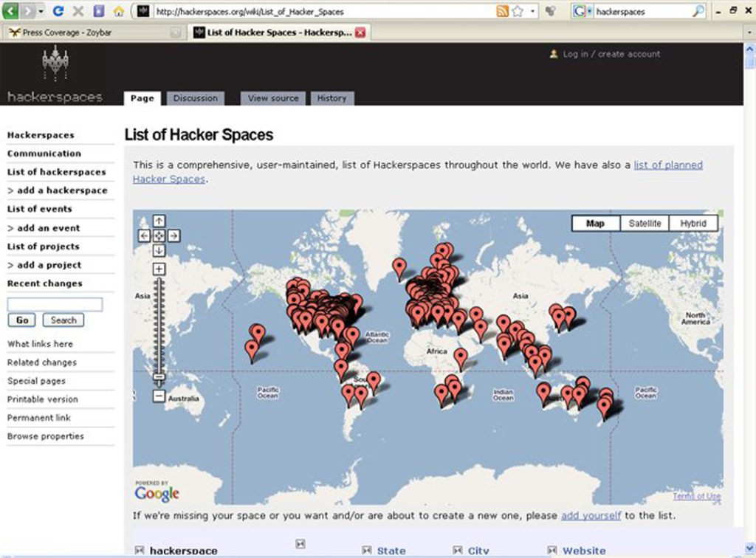Screen dimensions: 756x558
Task: Open the Discussion tab
Action: pyautogui.click(x=195, y=98)
